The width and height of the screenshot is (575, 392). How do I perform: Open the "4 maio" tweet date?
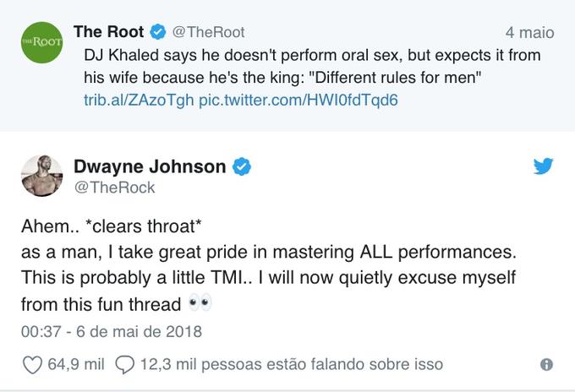[529, 33]
